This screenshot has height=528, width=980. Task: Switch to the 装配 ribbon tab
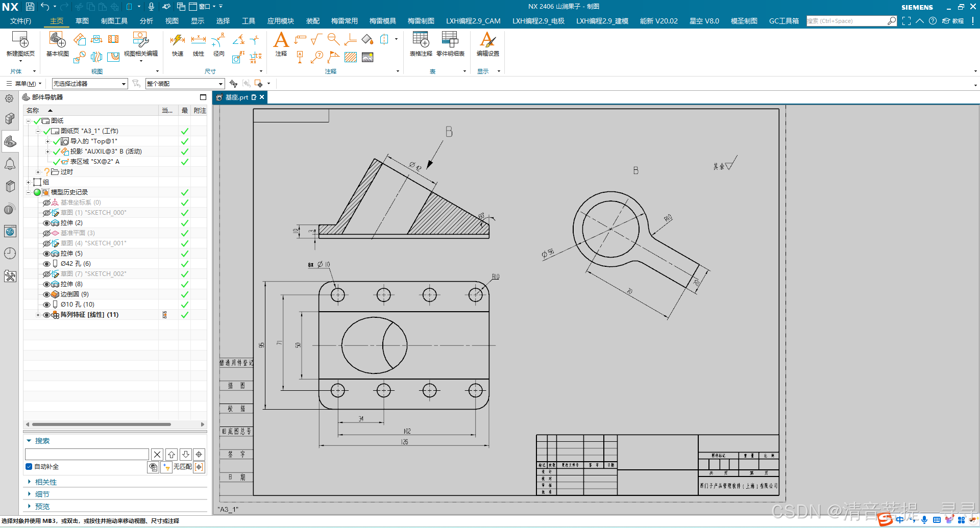coord(312,21)
